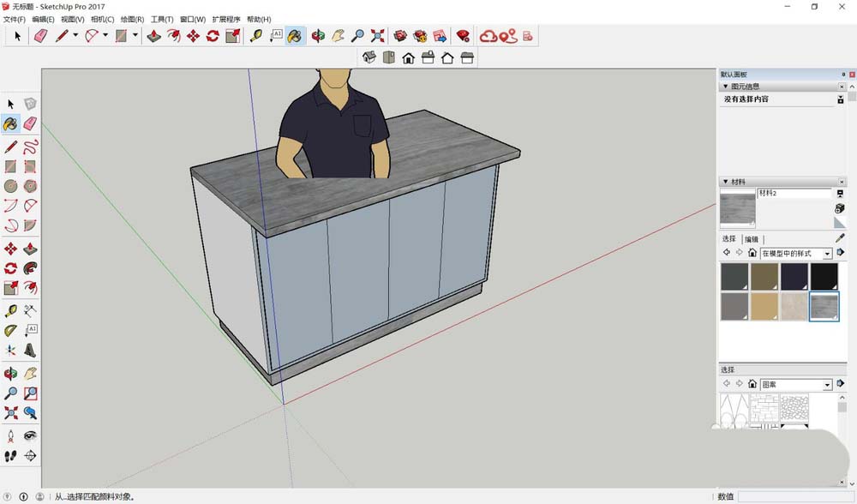Select the Zoom Extents tool in top toolbar
857x504 pixels.
click(x=377, y=35)
